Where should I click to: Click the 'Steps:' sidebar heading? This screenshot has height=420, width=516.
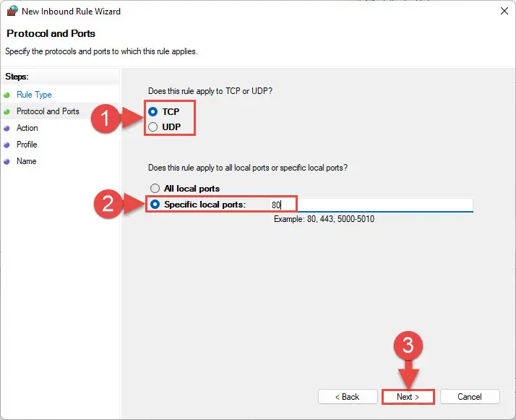pos(17,77)
